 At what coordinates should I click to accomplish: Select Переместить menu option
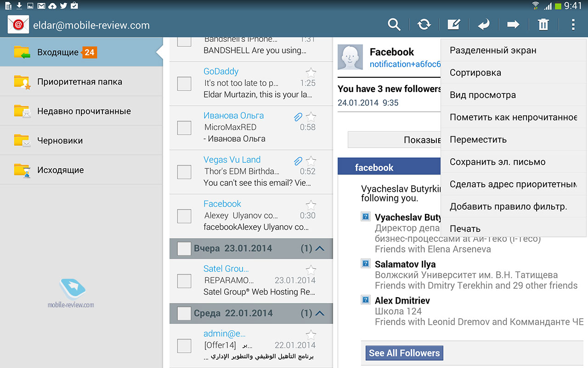513,140
